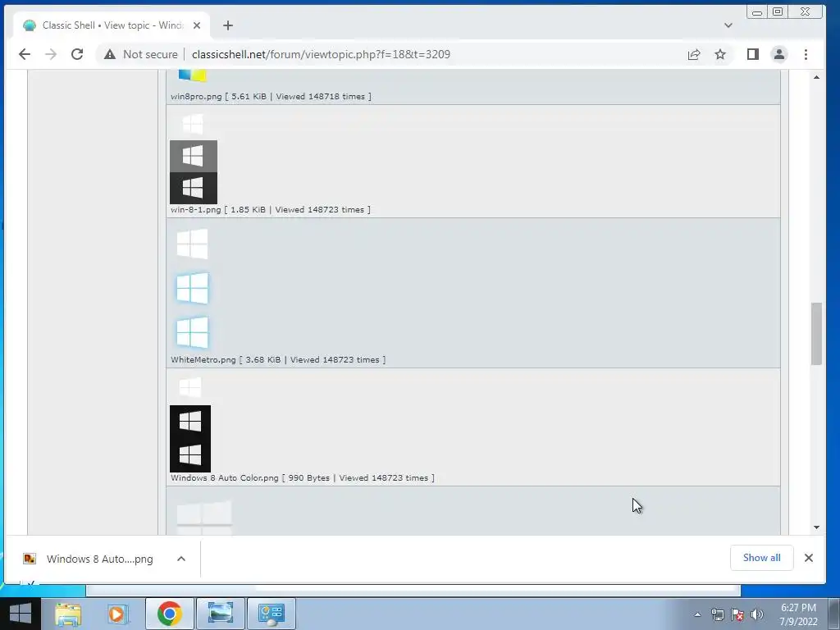Share this page via share icon
Screen dimensions: 840x630
coord(694,54)
